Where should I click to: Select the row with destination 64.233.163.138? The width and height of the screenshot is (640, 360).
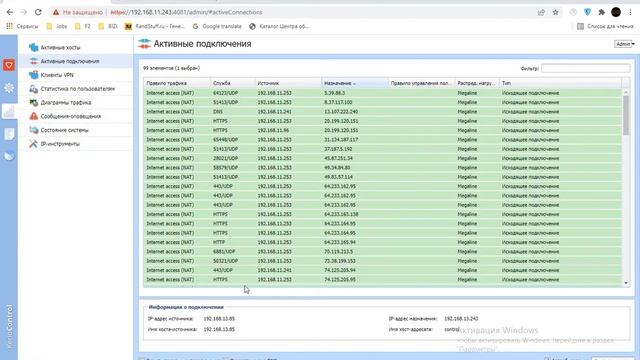(382, 214)
